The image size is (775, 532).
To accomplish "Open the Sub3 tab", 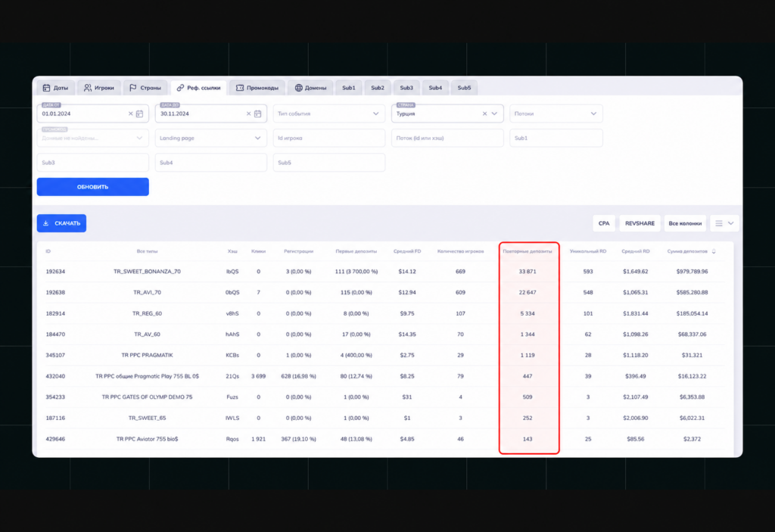I will tap(406, 88).
